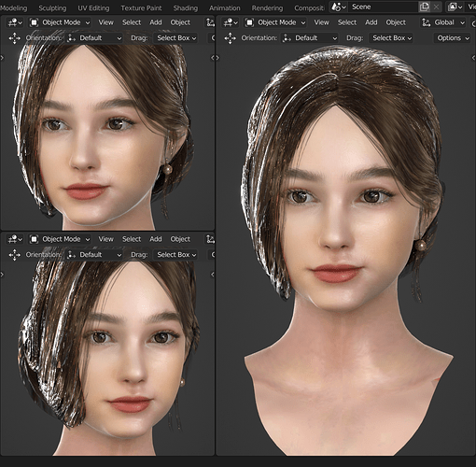Open View menu in top-left viewport

[106, 22]
